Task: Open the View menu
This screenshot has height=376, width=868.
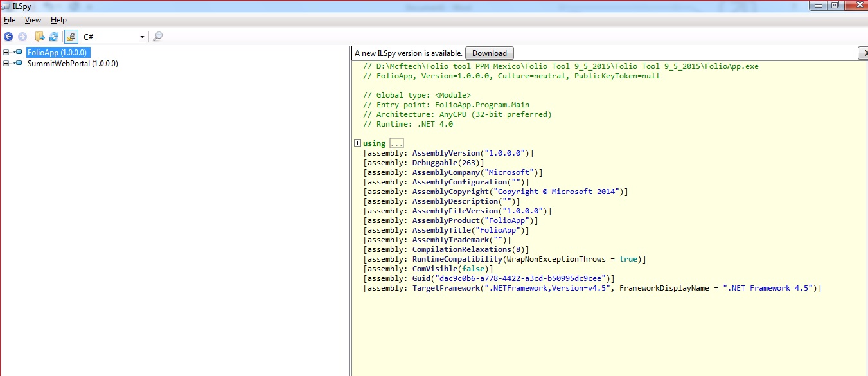Action: (x=33, y=20)
